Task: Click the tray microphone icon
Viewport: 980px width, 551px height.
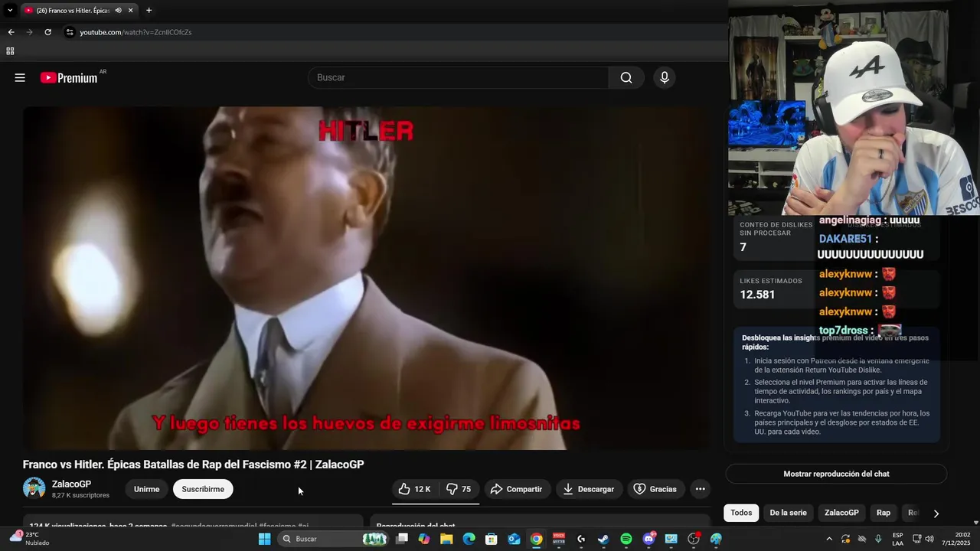Action: [x=878, y=539]
